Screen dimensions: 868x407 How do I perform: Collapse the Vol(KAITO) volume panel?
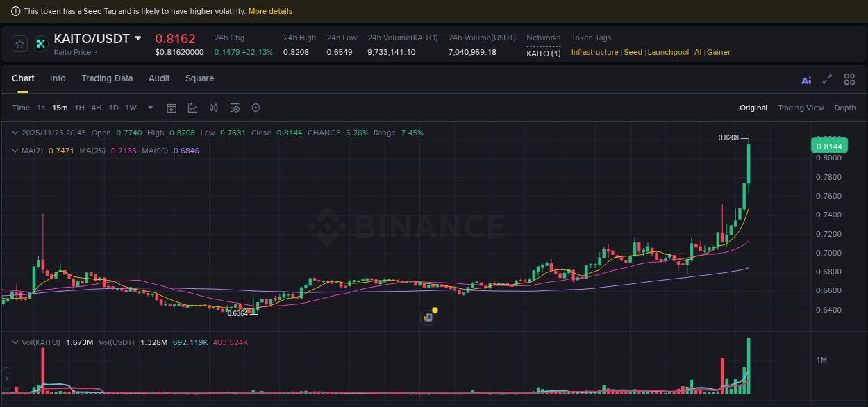tap(15, 342)
